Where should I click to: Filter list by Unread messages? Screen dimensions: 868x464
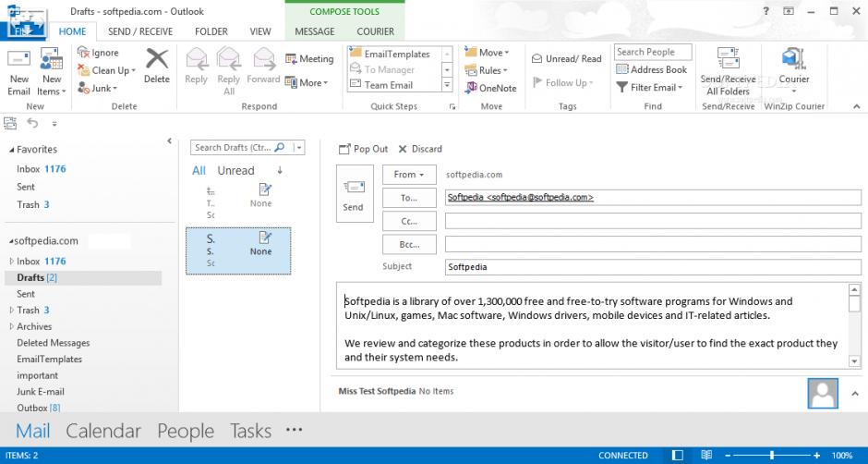[x=235, y=171]
